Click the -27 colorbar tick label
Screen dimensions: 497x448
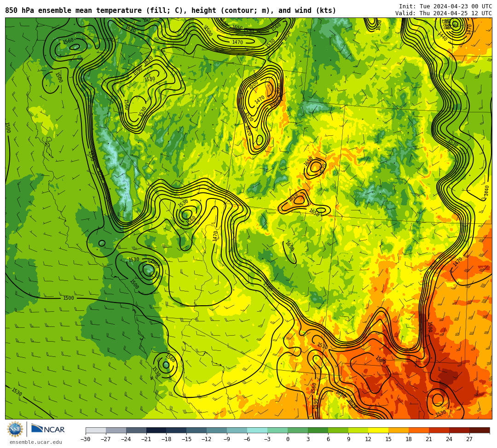click(x=106, y=439)
